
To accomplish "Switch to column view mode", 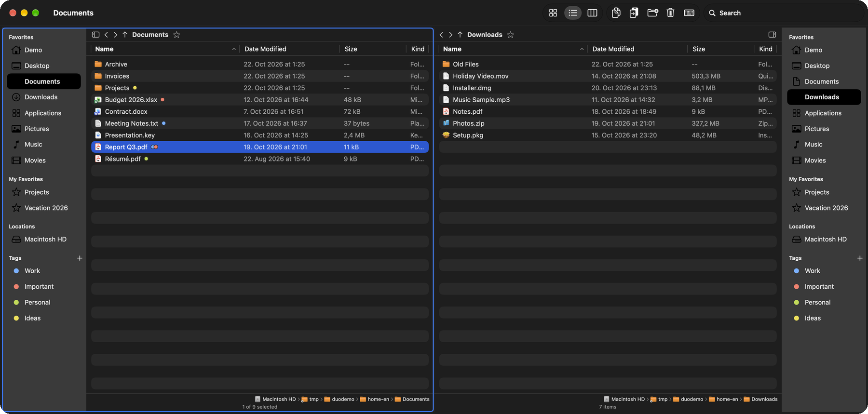I will point(592,13).
